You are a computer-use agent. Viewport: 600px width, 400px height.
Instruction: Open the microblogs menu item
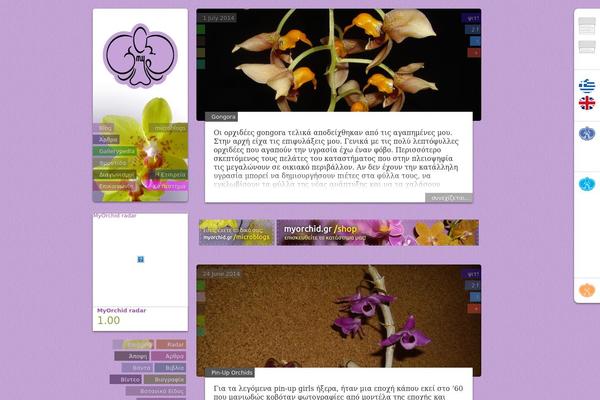point(168,128)
